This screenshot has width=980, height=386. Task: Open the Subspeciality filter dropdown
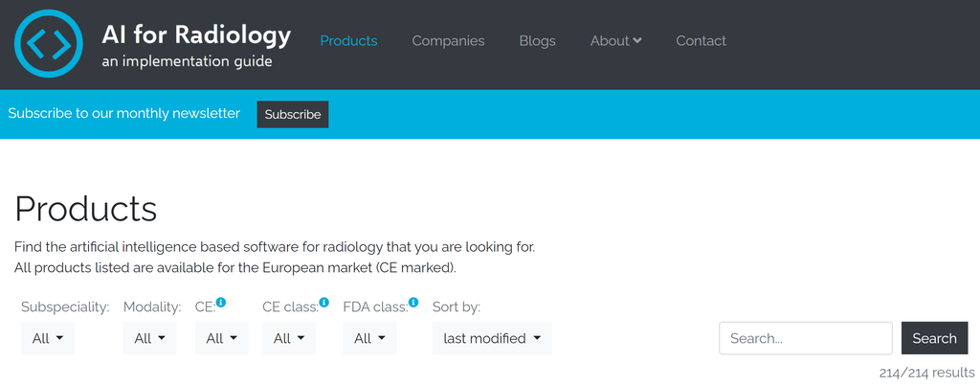coord(48,338)
